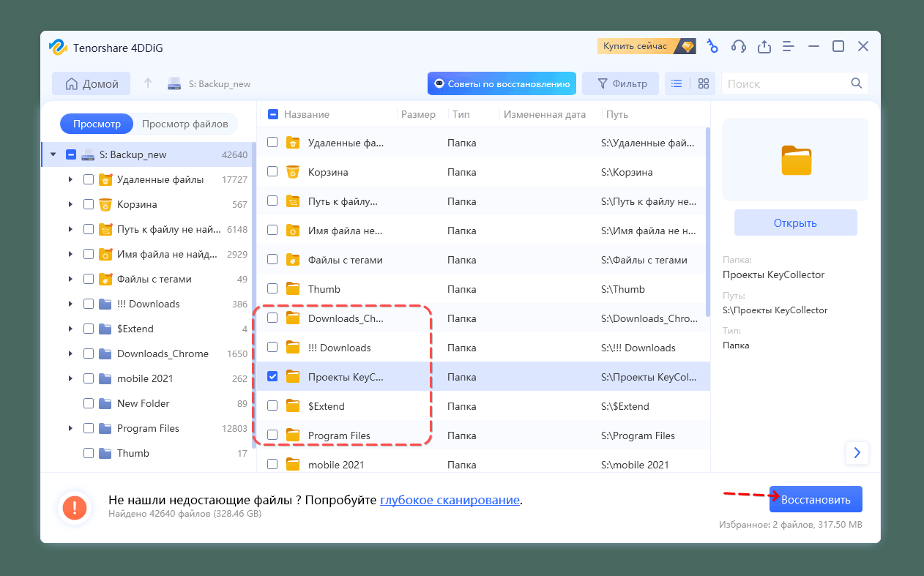924x576 pixels.
Task: Expand Корзина in the tree
Action: 70,204
